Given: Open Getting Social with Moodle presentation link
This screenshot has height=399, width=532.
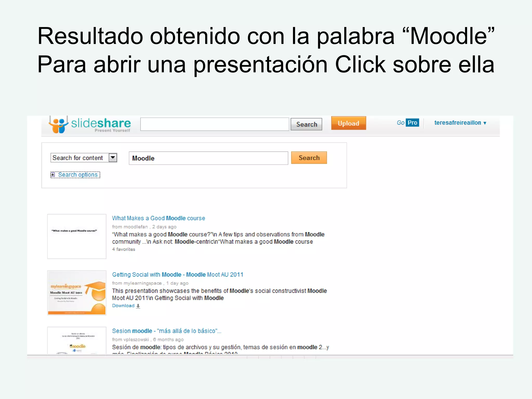Looking at the screenshot, I should point(178,275).
